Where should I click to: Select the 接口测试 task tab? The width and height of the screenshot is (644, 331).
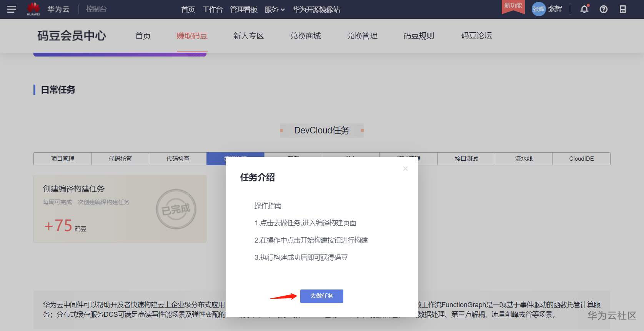tap(466, 159)
